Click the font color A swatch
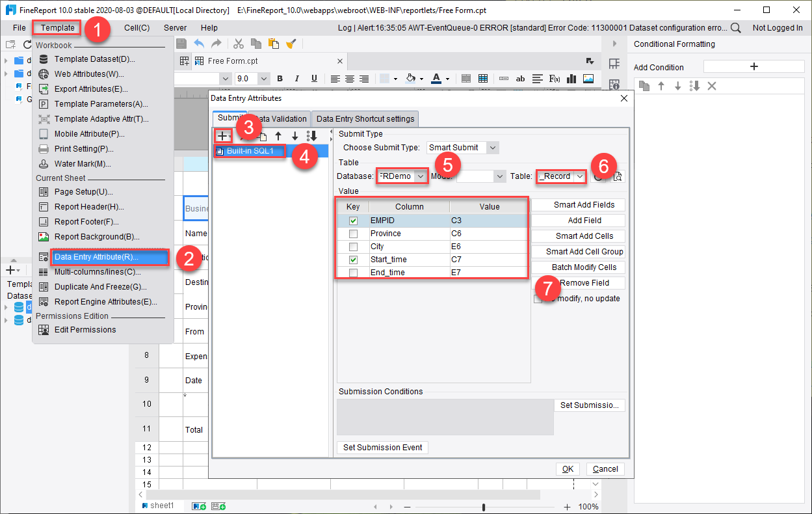The width and height of the screenshot is (812, 514). tap(437, 79)
